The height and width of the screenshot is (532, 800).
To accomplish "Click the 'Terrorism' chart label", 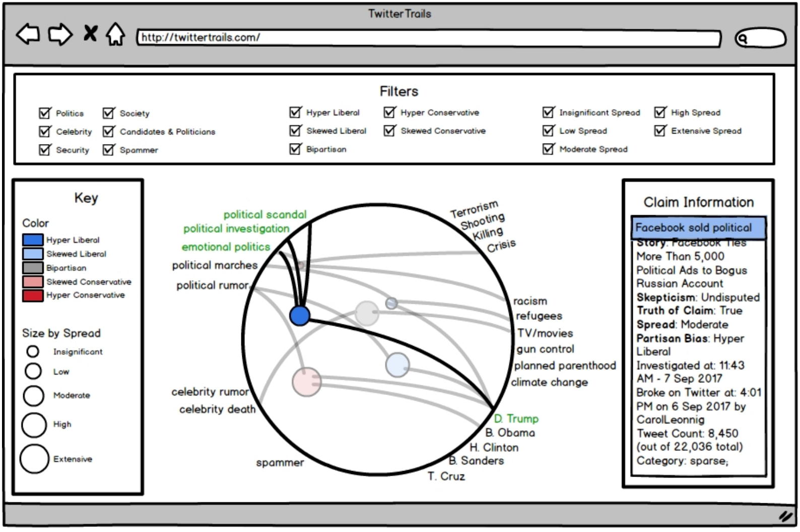I will click(x=474, y=209).
